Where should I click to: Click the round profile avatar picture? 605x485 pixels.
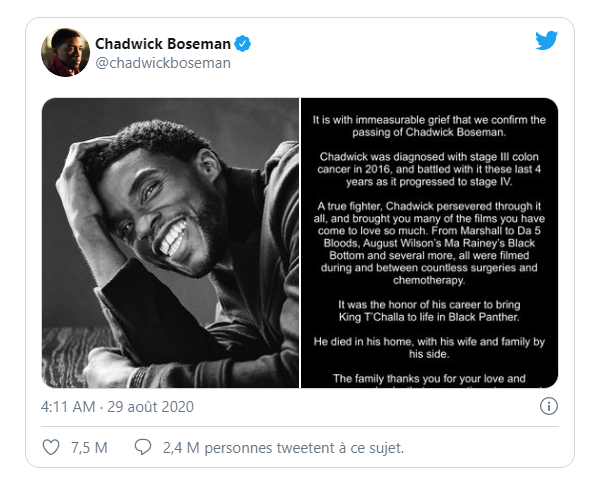65,53
